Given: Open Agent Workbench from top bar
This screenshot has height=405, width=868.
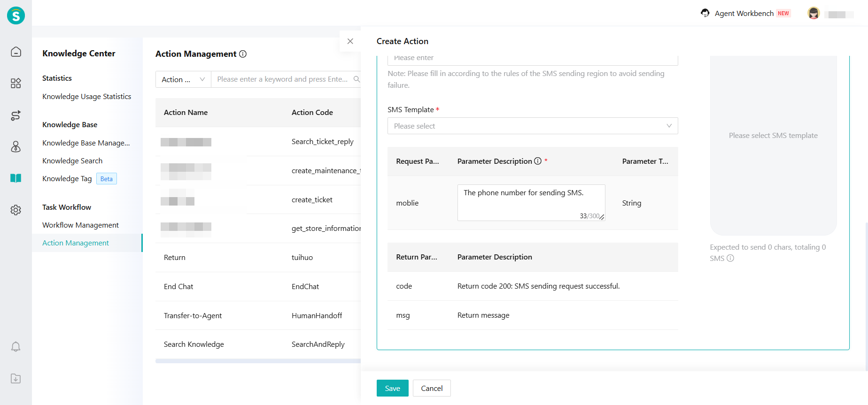Looking at the screenshot, I should pyautogui.click(x=744, y=14).
